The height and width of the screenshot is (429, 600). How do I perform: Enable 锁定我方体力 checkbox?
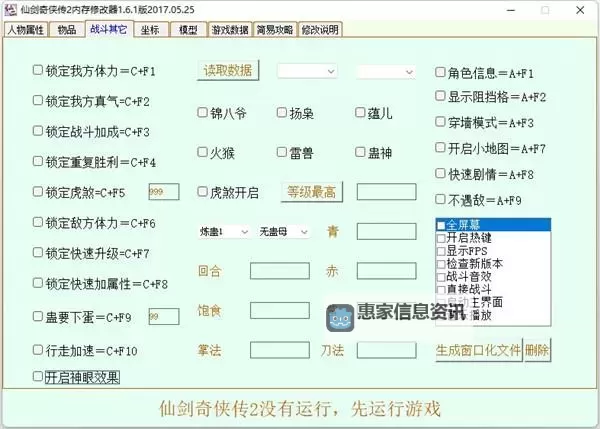click(x=38, y=70)
